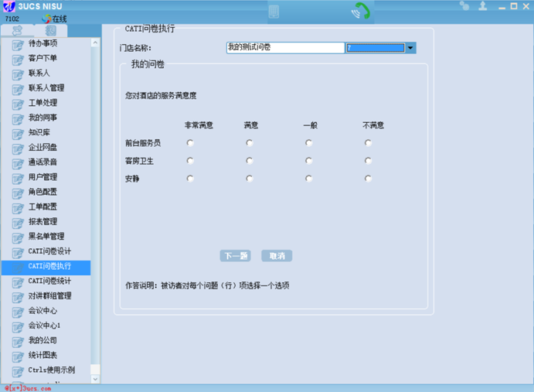This screenshot has height=392, width=534.
Task: Click the 取消 button
Action: (x=277, y=256)
